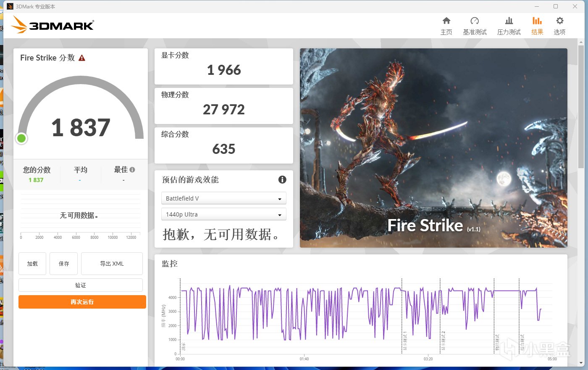Click the 抱歉，无可用数据 message
Viewport: 588px width, 370px height.
pyautogui.click(x=221, y=234)
